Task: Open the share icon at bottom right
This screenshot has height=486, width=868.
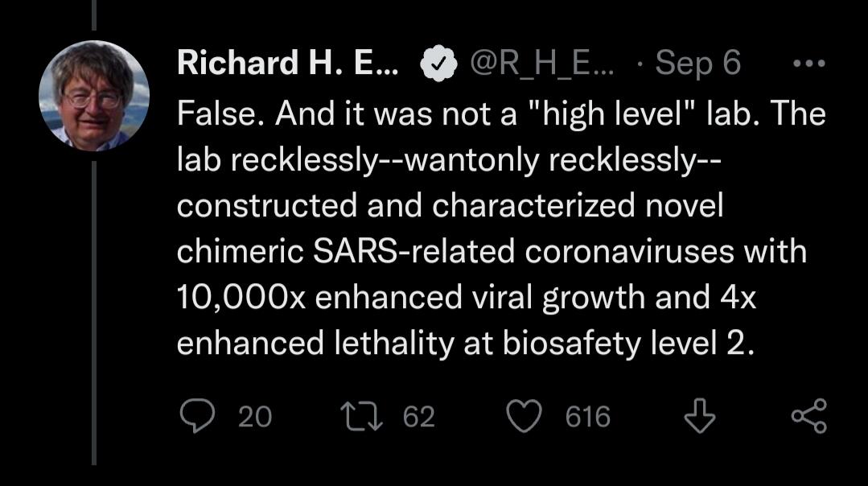Action: (808, 416)
